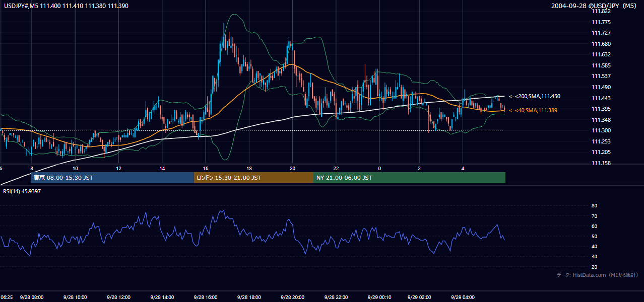Click RSI scale value 70
This screenshot has height=302, width=644.
594,216
